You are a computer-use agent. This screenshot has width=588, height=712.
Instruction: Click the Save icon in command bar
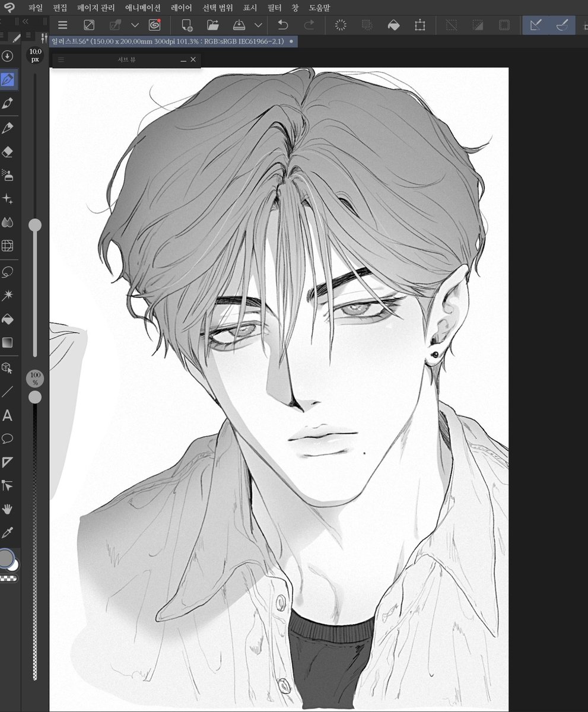239,25
